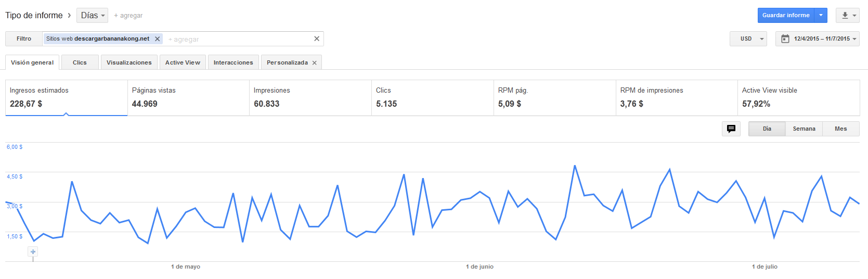Viewport: 868px width, 279px height.
Task: Click the plus marker on chart timeline
Action: [x=33, y=251]
